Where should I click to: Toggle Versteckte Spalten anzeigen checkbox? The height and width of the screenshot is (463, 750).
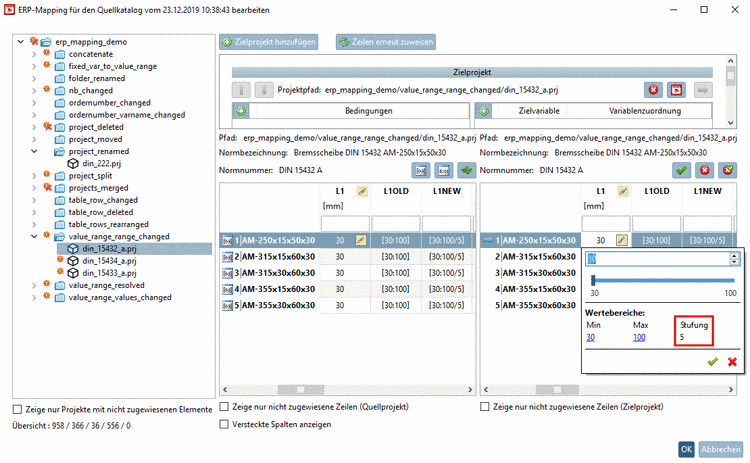click(x=224, y=424)
